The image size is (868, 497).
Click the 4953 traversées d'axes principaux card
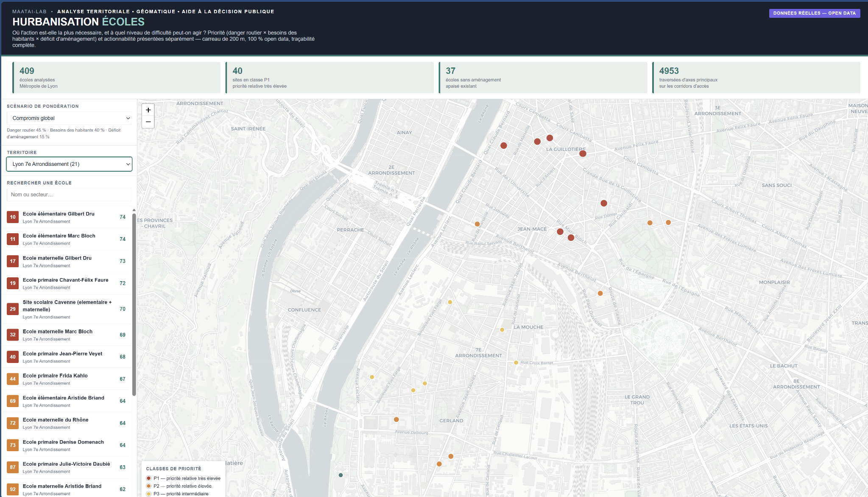tap(756, 78)
